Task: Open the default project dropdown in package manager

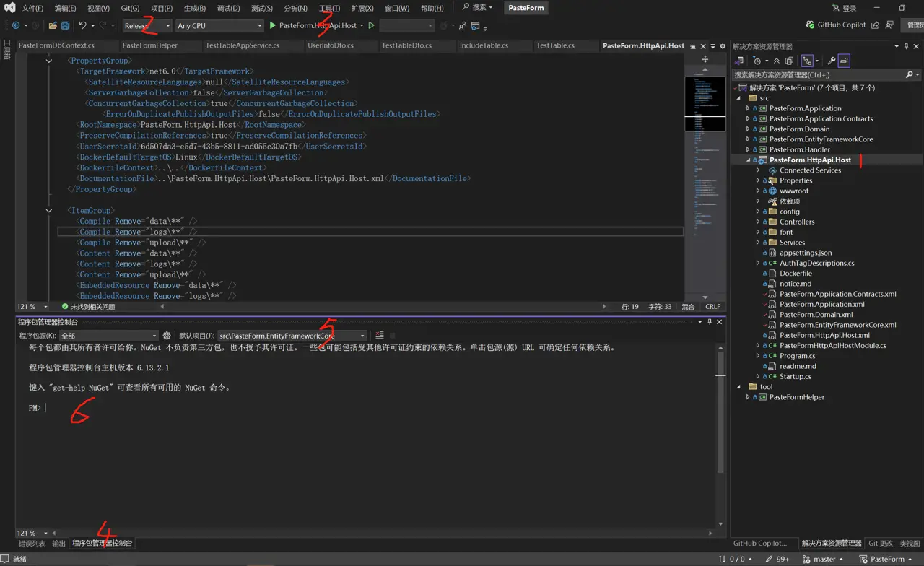Action: pos(292,336)
